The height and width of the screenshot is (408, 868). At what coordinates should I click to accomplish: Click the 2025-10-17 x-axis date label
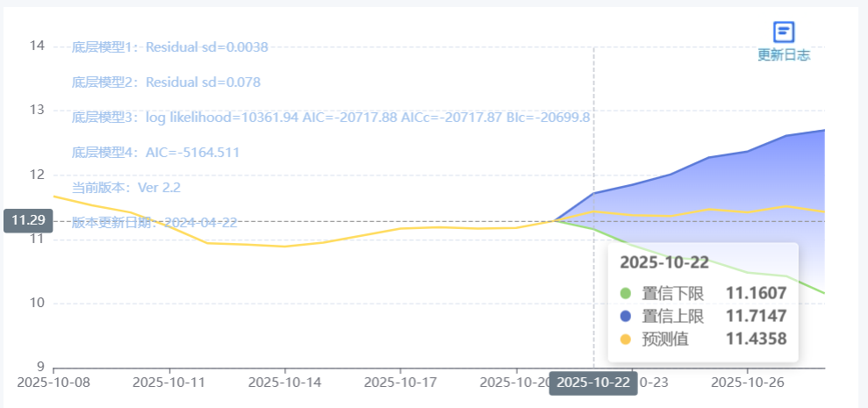click(400, 383)
